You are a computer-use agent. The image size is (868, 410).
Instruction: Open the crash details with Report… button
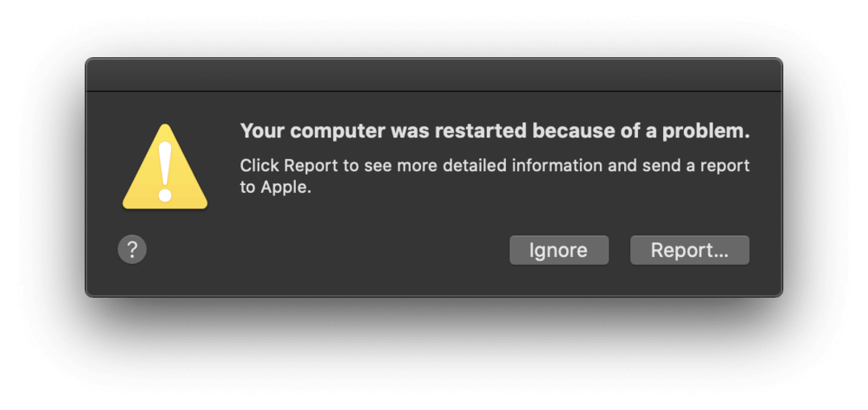pyautogui.click(x=690, y=250)
